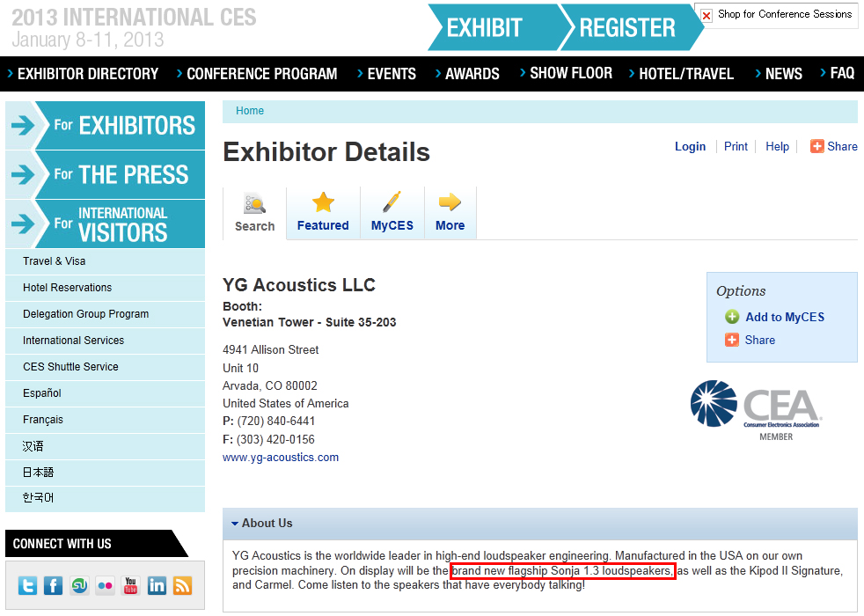Visit the YouTube channel icon
This screenshot has width=864, height=616.
131,585
